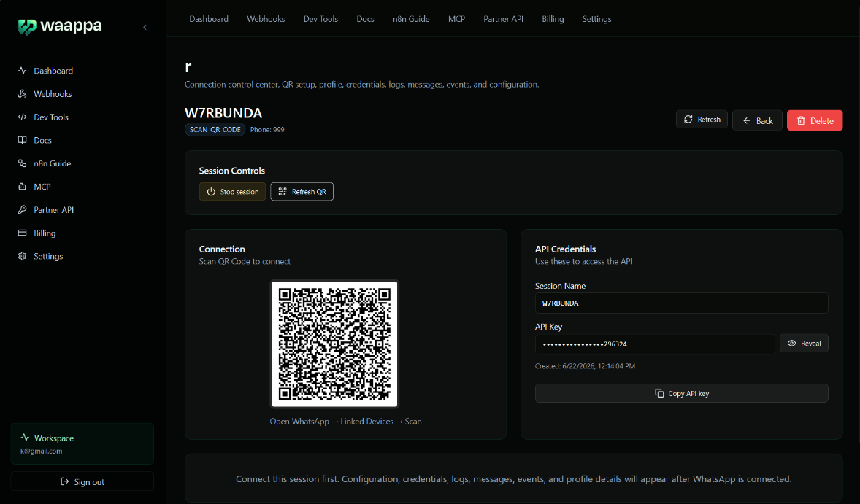
Task: Click the sign out arrow icon
Action: pos(65,481)
